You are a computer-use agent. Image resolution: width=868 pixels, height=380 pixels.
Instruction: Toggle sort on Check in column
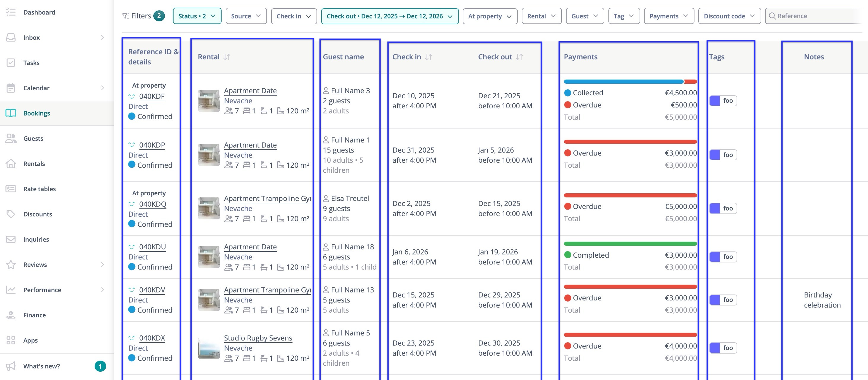[428, 57]
